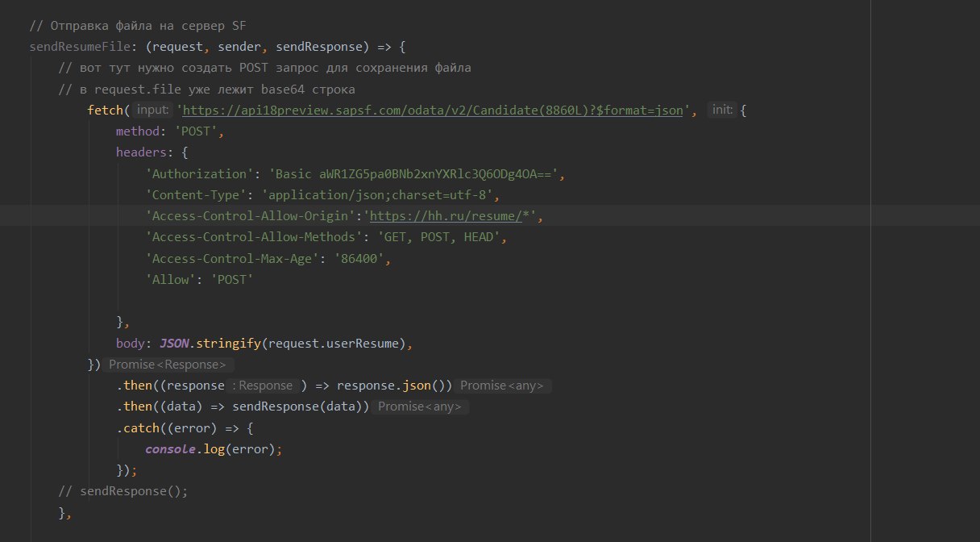Click the 'fetch' function call

(105, 110)
